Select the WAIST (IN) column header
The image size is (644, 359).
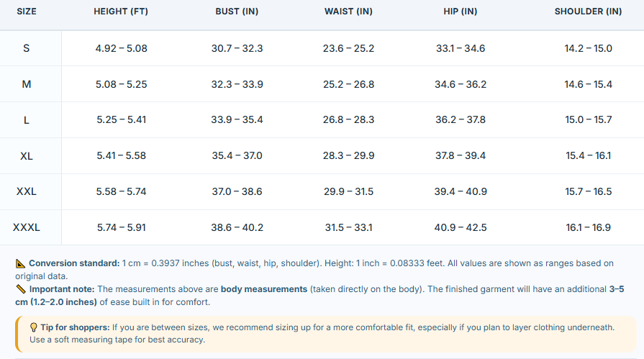[x=348, y=12]
